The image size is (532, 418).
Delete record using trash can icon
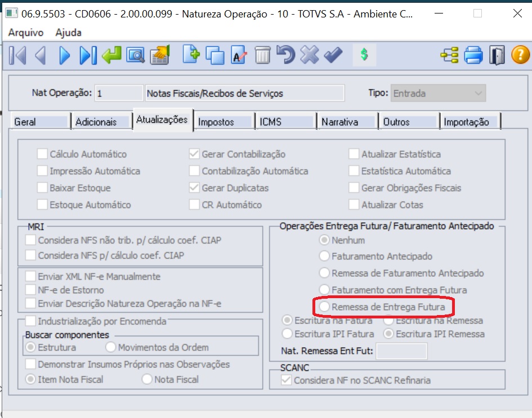(x=263, y=55)
